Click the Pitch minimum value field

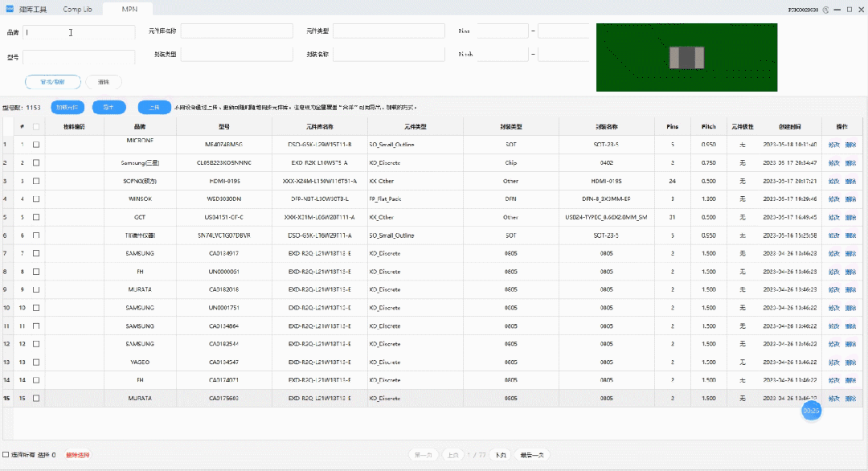point(502,54)
